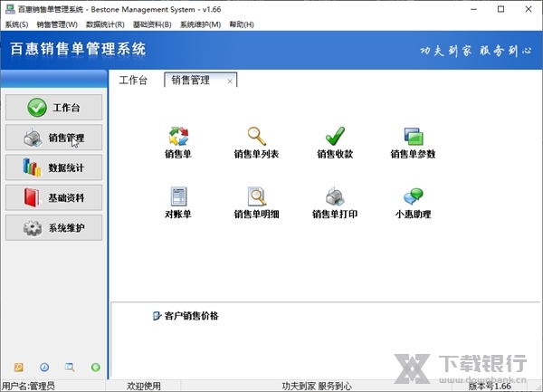Open the 数据统计 sidebar button
The width and height of the screenshot is (543, 392).
(53, 167)
